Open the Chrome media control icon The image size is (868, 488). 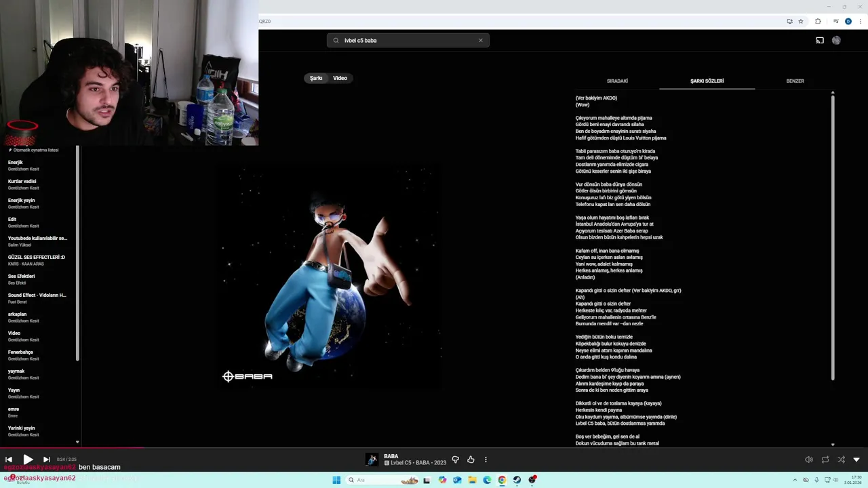click(835, 21)
